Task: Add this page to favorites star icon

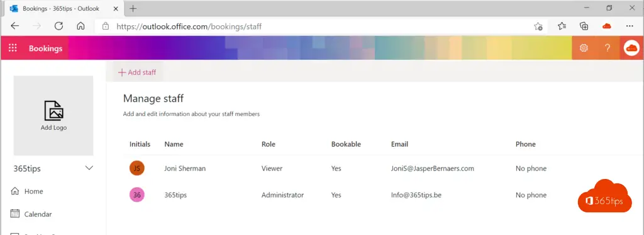Action: pyautogui.click(x=538, y=26)
